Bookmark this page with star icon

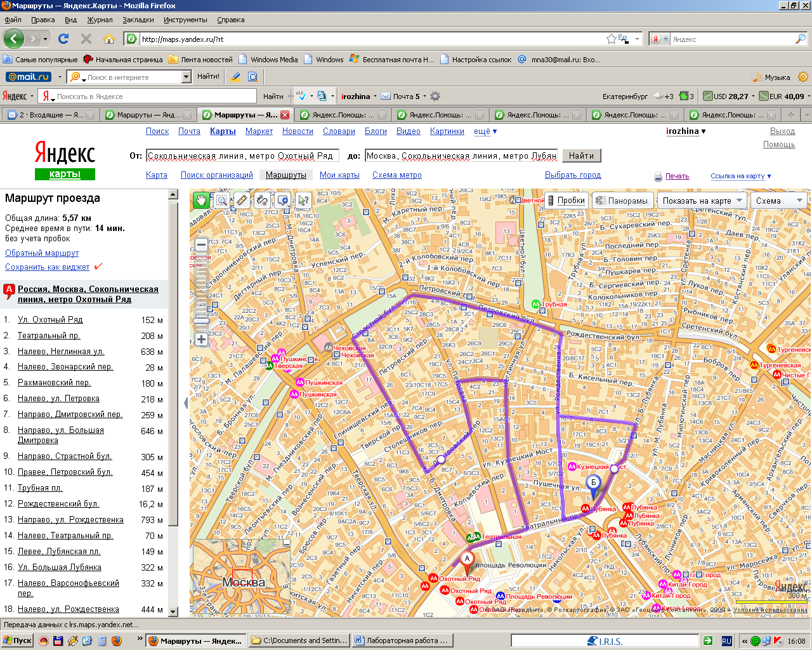[611, 39]
